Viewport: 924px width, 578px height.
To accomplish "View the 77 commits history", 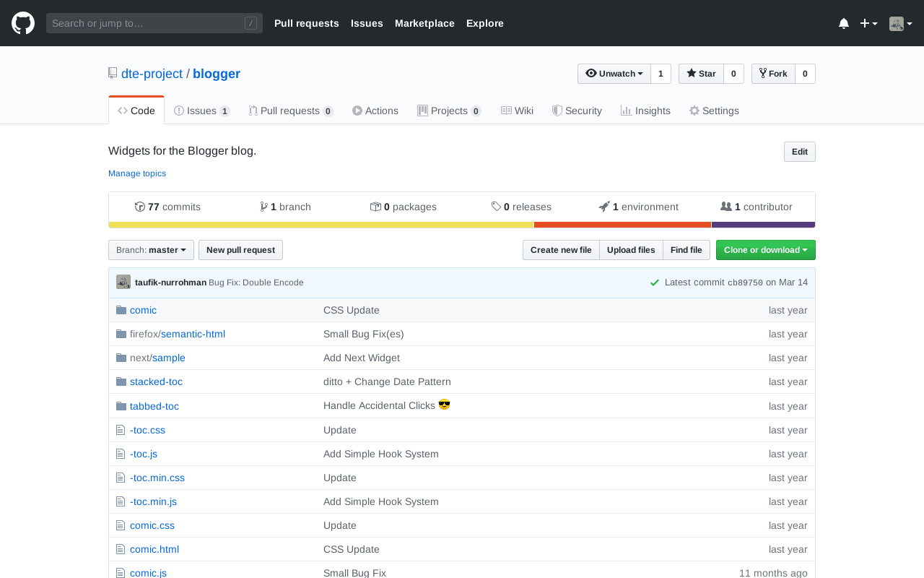I will pyautogui.click(x=167, y=207).
